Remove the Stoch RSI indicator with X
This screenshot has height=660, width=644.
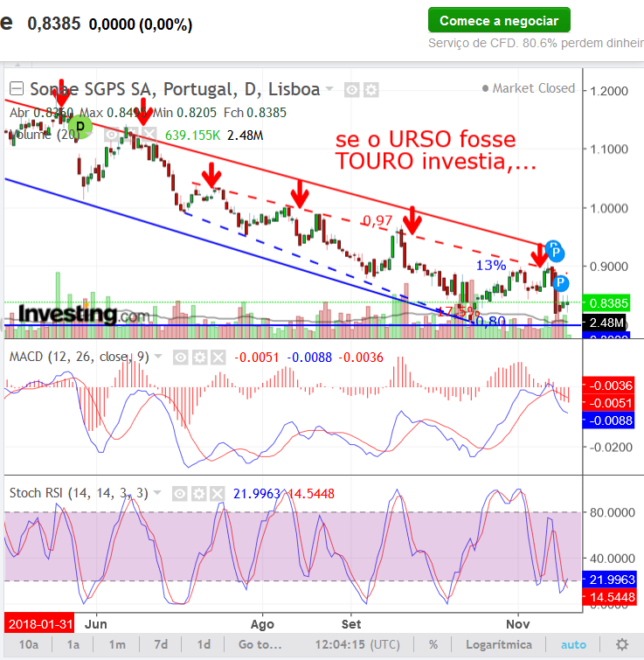tap(217, 494)
